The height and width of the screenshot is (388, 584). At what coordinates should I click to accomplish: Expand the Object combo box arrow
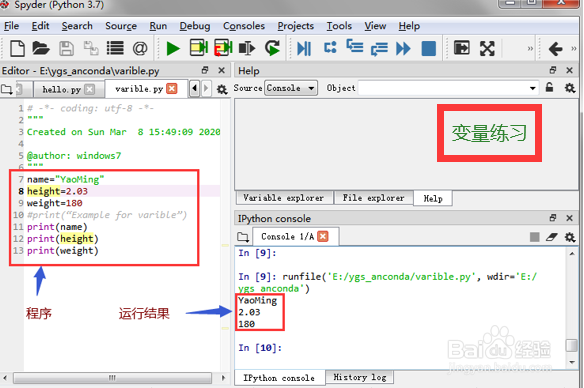pos(533,88)
